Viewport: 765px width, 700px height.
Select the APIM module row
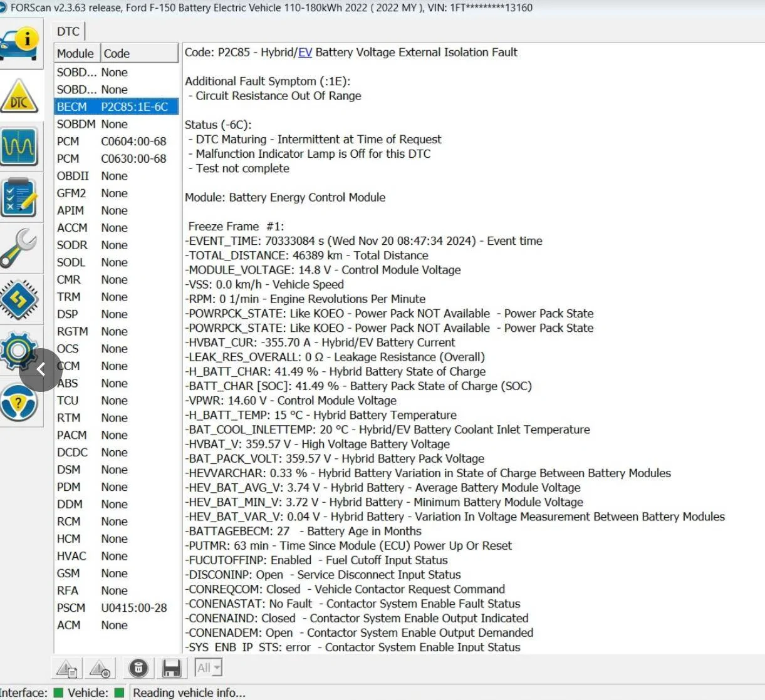117,210
